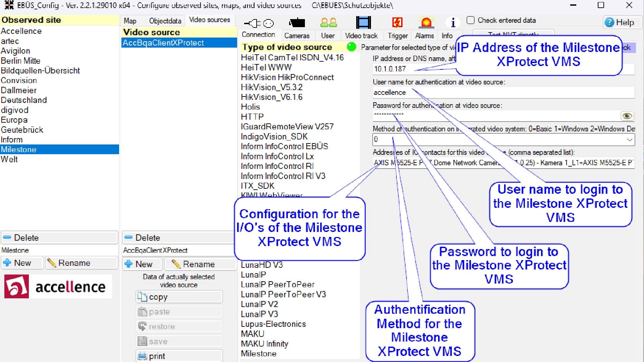Enable Check entered data checkbox

click(x=471, y=20)
